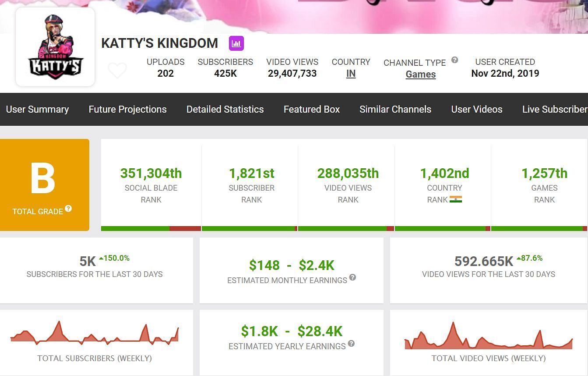Image resolution: width=588 pixels, height=376 pixels.
Task: Click the 288,035th video views rank
Action: (x=348, y=173)
